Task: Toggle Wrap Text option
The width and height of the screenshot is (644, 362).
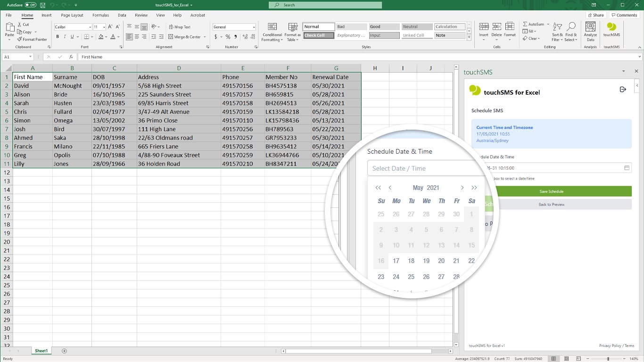Action: [x=179, y=27]
